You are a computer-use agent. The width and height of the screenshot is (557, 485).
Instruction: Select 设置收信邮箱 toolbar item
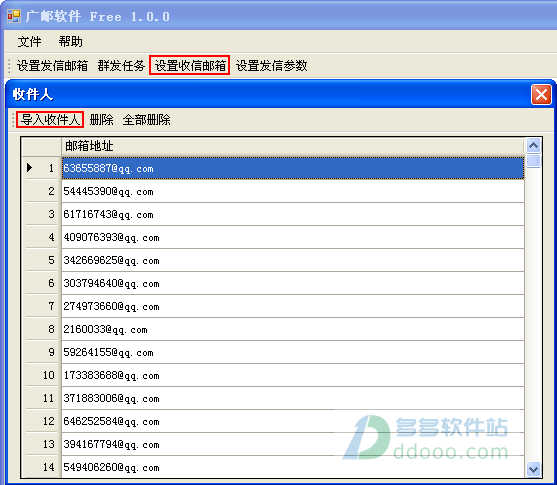190,65
